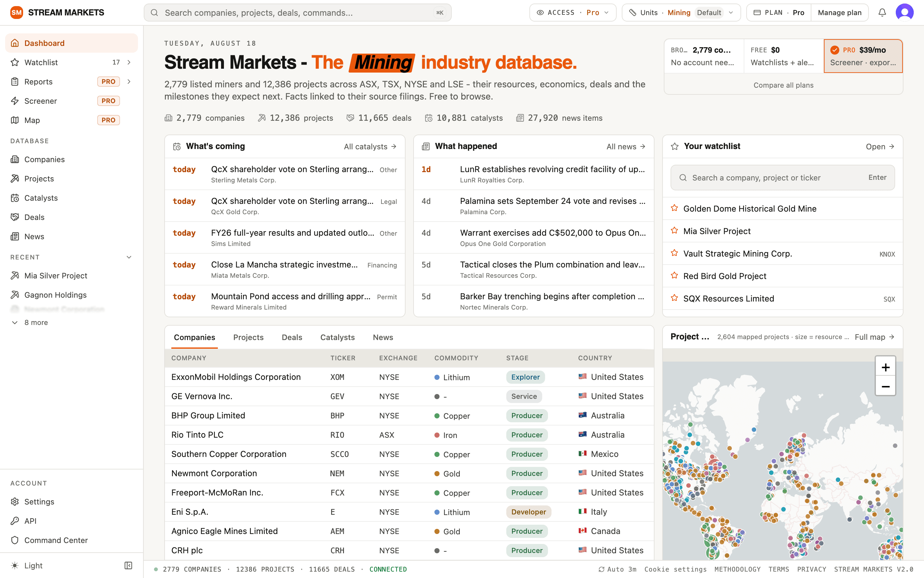Open LunR revolving credit facility news
The height and width of the screenshot is (578, 924).
534,174
